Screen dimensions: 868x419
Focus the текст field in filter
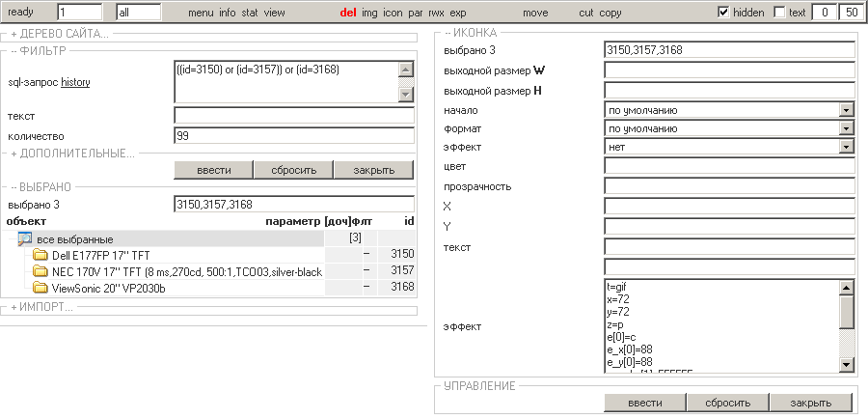pos(294,116)
